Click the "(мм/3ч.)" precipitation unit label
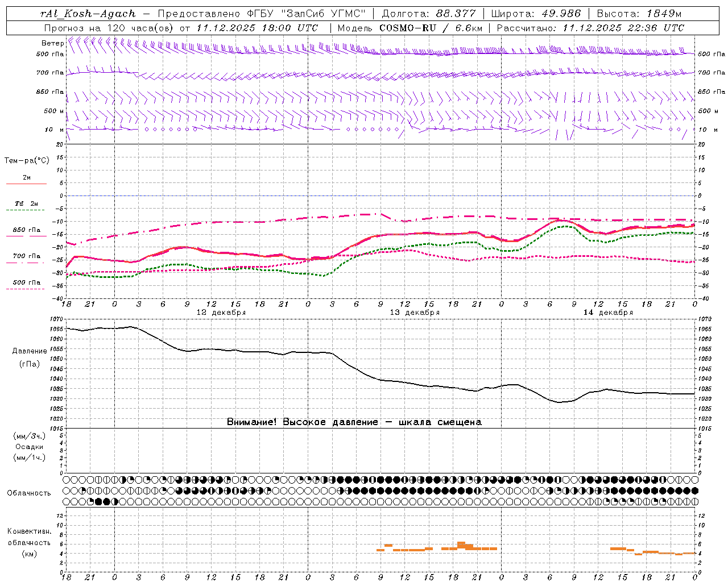The image size is (728, 582). coord(30,436)
